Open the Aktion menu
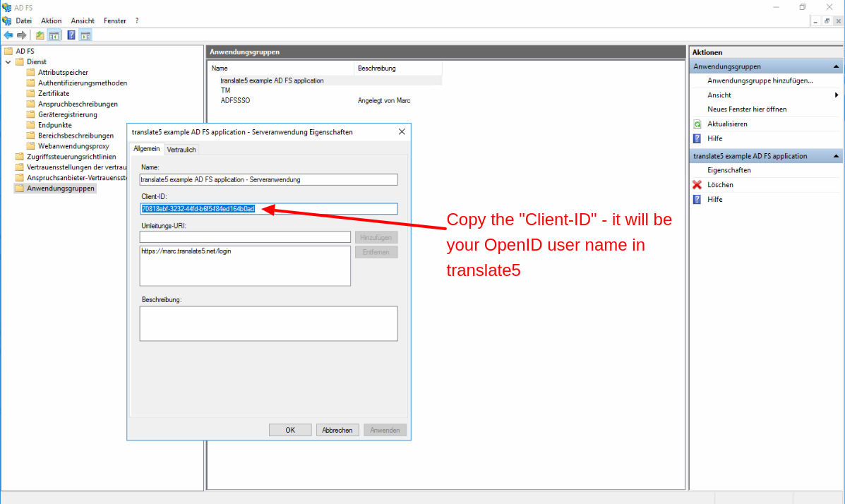Image resolution: width=845 pixels, height=504 pixels. [x=52, y=21]
